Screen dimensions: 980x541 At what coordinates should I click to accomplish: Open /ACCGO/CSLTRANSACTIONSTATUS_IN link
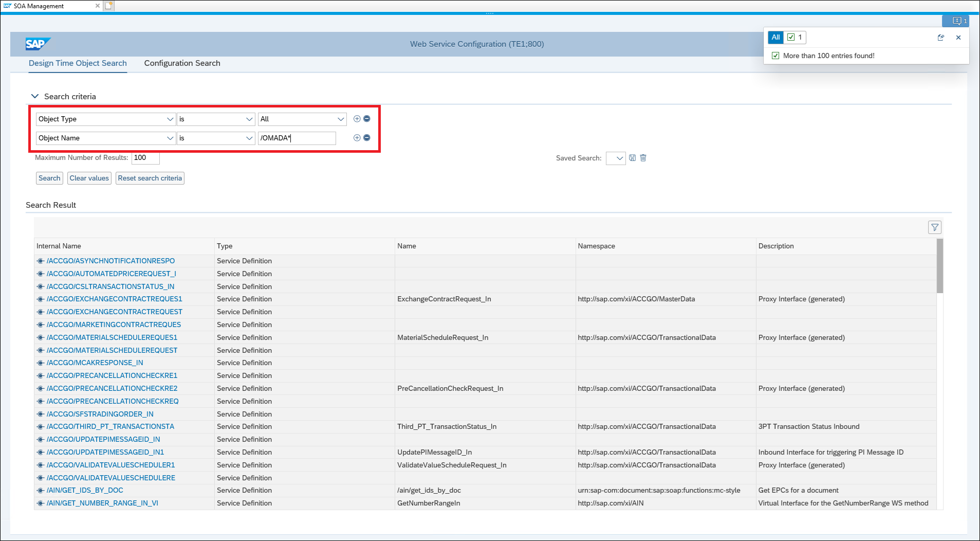click(110, 286)
